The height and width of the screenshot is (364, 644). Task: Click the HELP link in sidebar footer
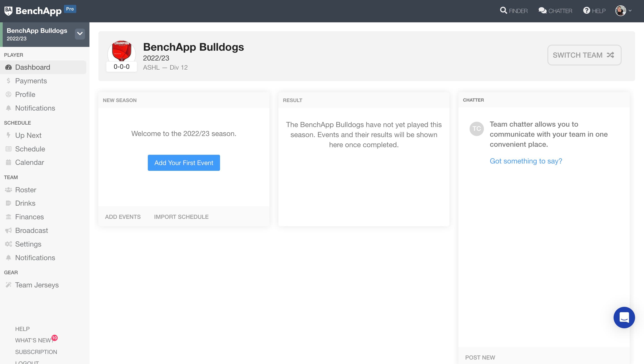coord(23,329)
